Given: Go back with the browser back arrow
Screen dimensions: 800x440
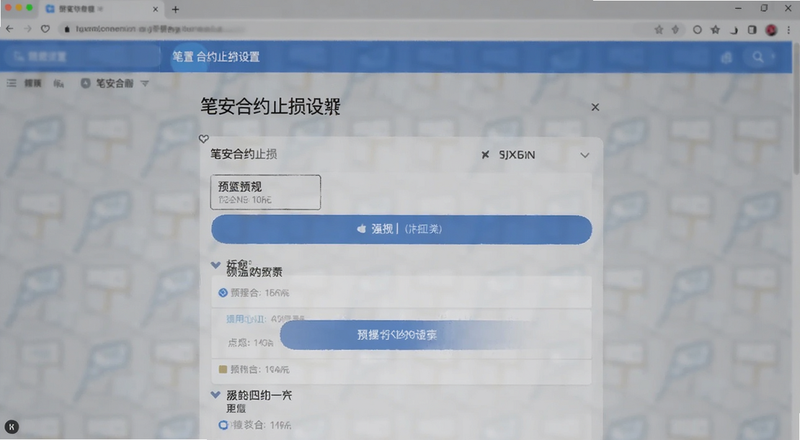Looking at the screenshot, I should pos(9,29).
